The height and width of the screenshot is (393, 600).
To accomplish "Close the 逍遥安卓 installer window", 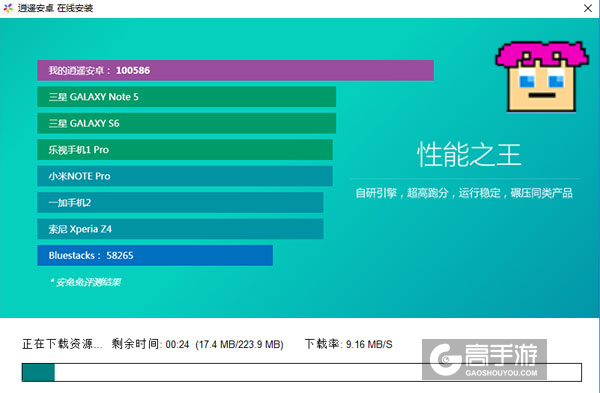I will [x=588, y=8].
